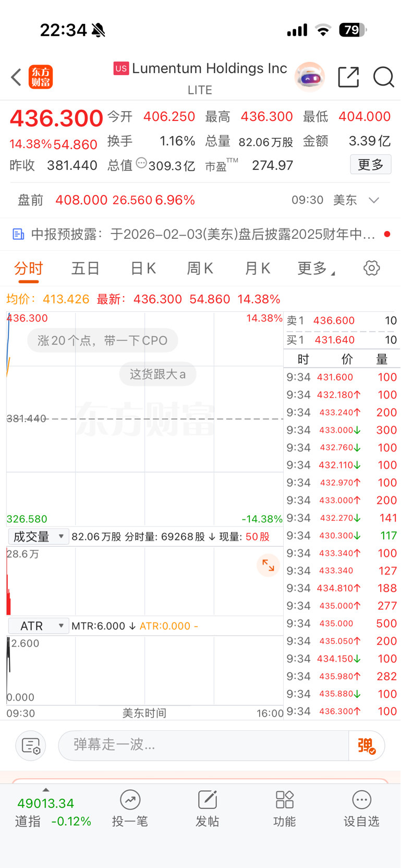401x868 pixels.
Task: Open the 功能 grid icon
Action: (284, 800)
